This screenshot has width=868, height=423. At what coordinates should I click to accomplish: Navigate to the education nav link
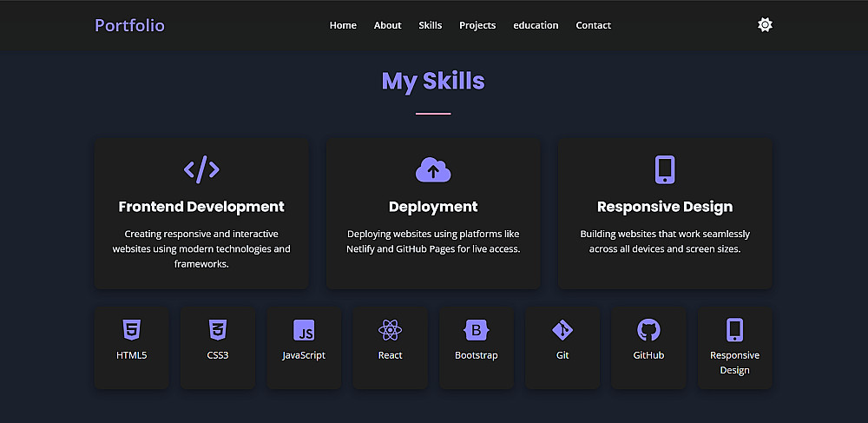click(x=536, y=25)
